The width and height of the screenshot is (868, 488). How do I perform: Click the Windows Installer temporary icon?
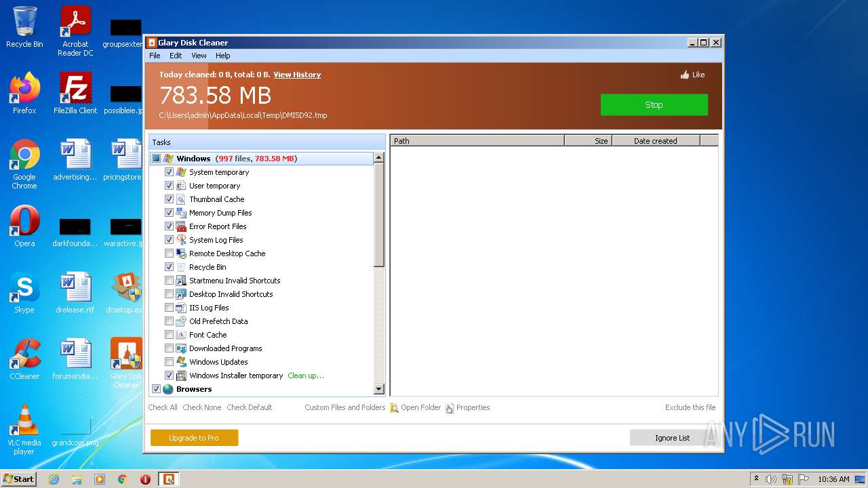(181, 375)
